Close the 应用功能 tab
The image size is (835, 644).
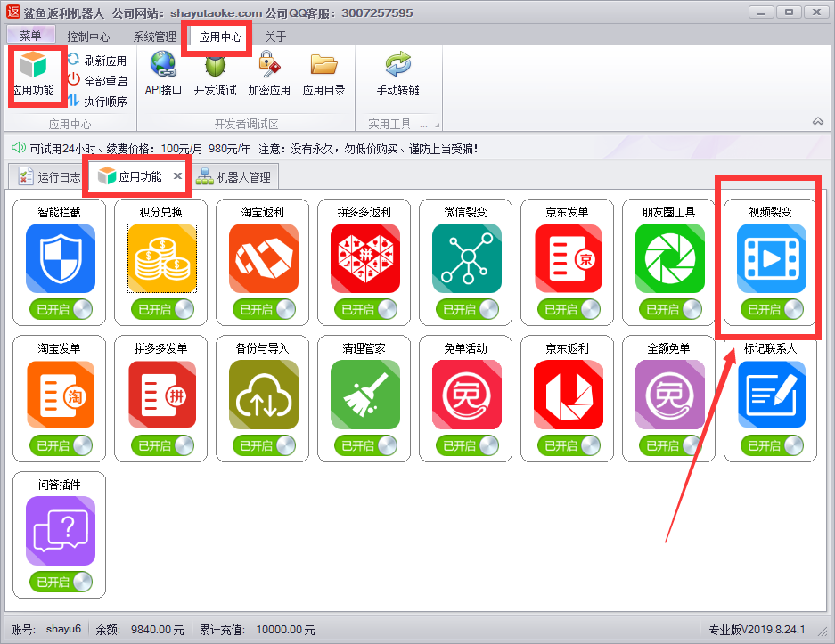coord(178,175)
